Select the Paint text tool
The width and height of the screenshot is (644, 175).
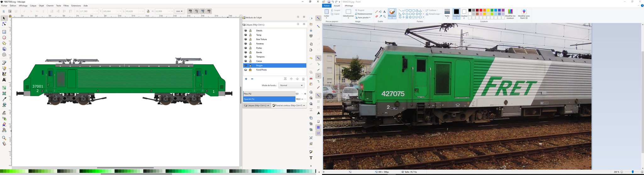pyautogui.click(x=384, y=12)
